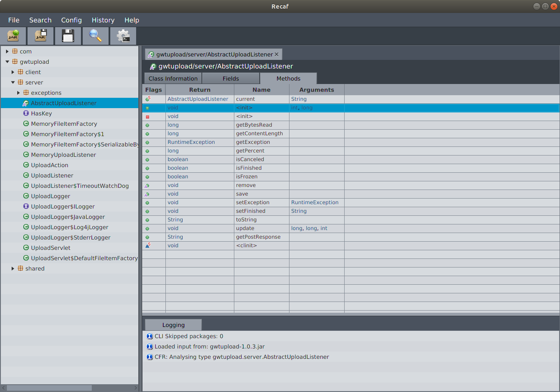Close the AbstractUploadListener editor tab

click(277, 54)
